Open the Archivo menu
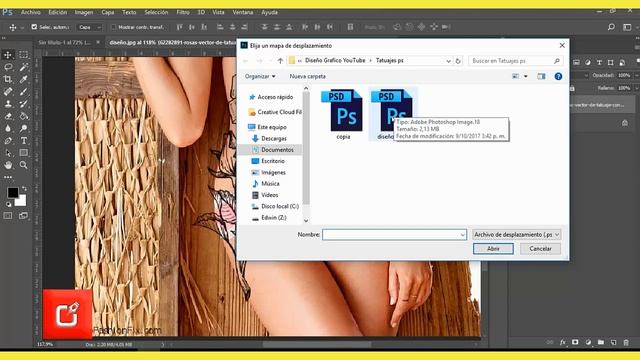Screen dimensions: 640x360 click(x=31, y=12)
